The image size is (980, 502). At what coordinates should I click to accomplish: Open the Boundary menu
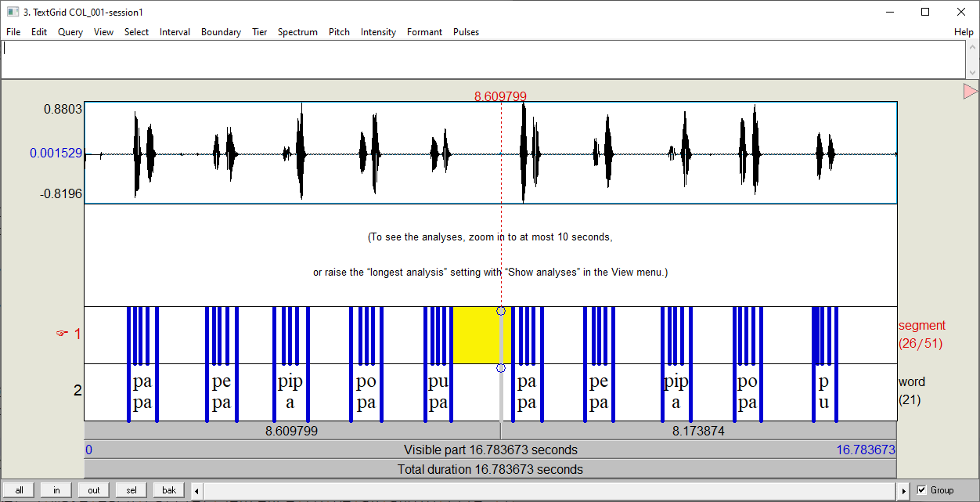point(221,32)
